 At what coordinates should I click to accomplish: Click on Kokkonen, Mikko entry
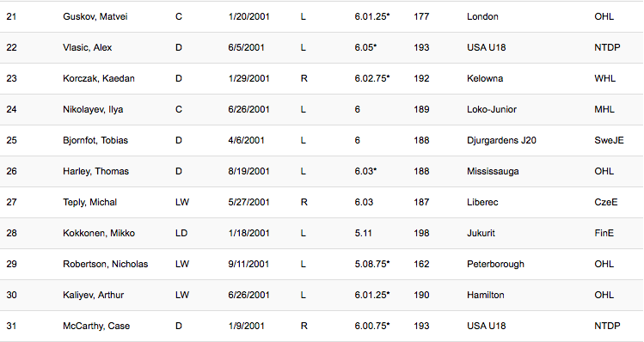[99, 233]
